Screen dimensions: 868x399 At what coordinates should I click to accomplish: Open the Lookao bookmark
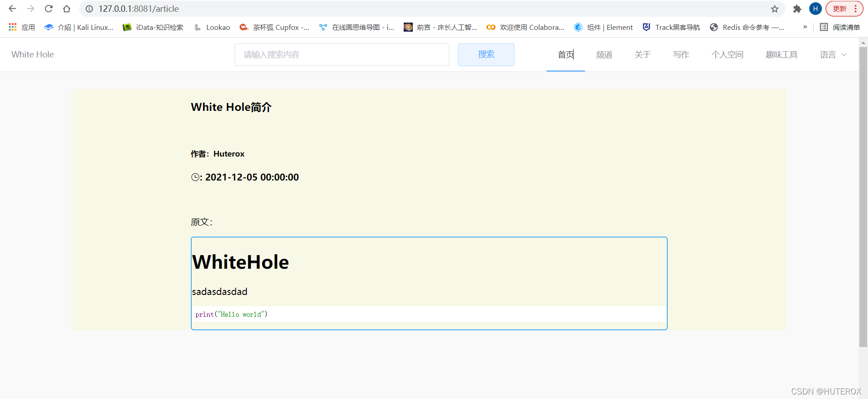click(x=212, y=27)
